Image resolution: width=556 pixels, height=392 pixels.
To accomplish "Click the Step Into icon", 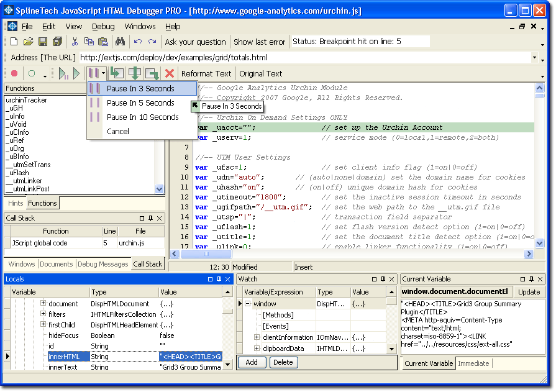I will point(117,73).
